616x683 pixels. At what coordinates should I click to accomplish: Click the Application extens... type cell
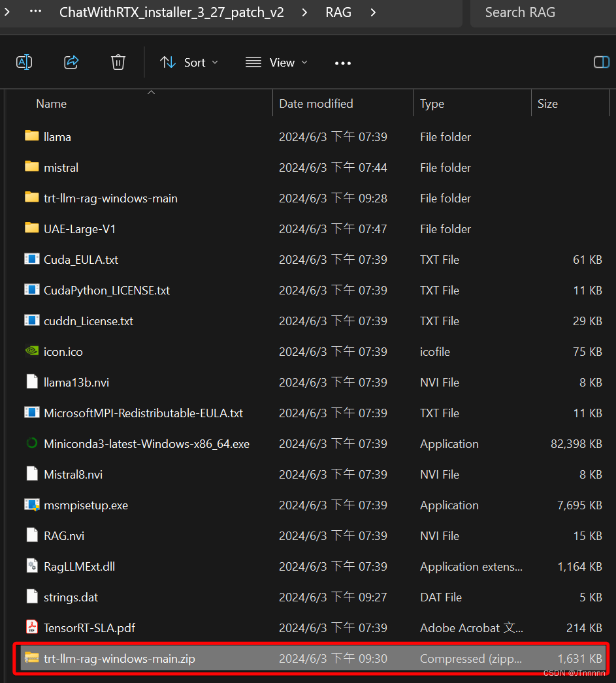471,566
